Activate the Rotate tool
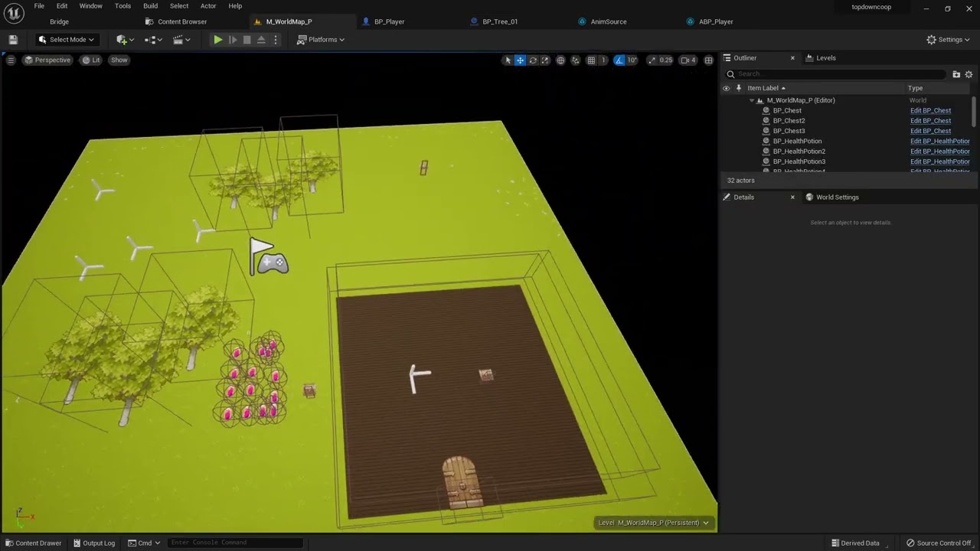 (x=533, y=60)
